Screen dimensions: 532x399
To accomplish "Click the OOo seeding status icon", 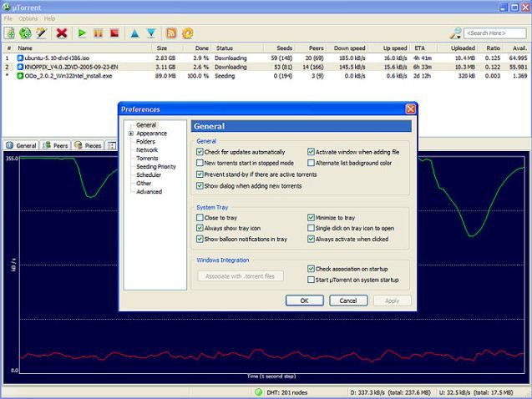I will [x=20, y=76].
